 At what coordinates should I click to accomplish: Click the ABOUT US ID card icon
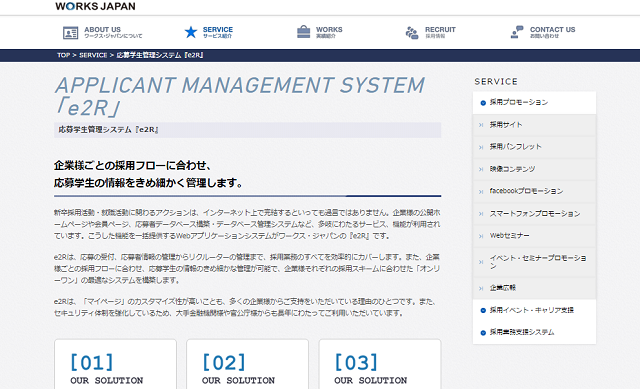coord(71,33)
